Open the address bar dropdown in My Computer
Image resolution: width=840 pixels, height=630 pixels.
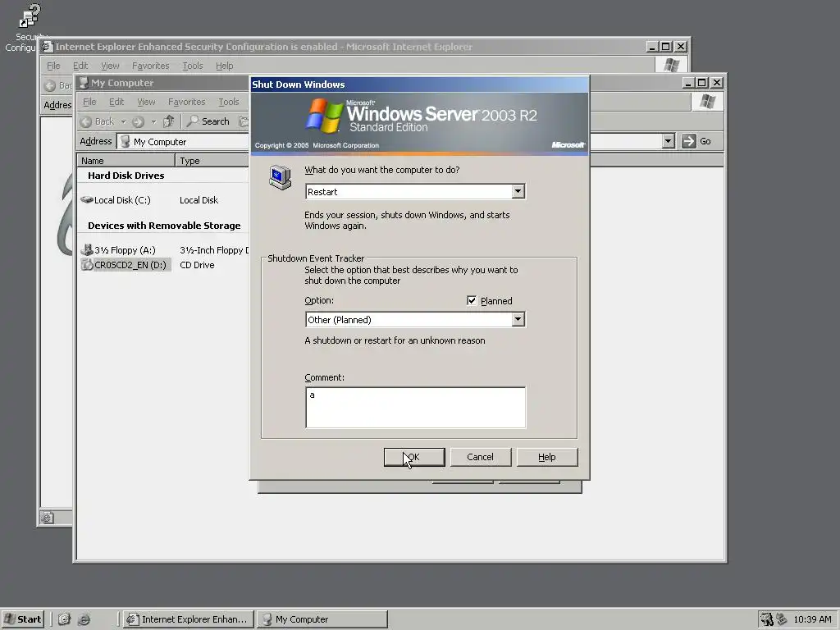(668, 141)
